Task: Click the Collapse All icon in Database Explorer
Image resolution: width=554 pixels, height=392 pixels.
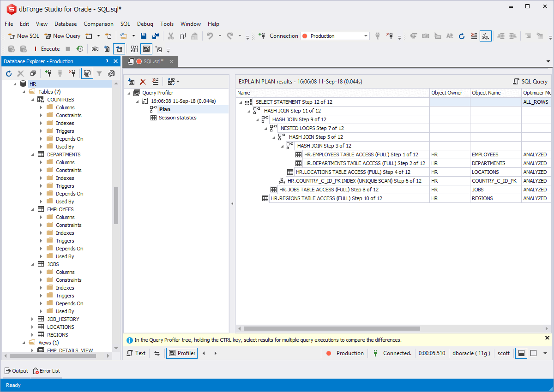Action: click(x=33, y=73)
